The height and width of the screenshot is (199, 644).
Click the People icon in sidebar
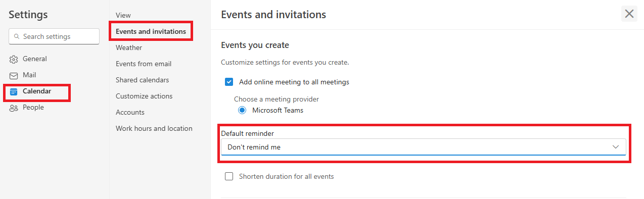pos(14,108)
